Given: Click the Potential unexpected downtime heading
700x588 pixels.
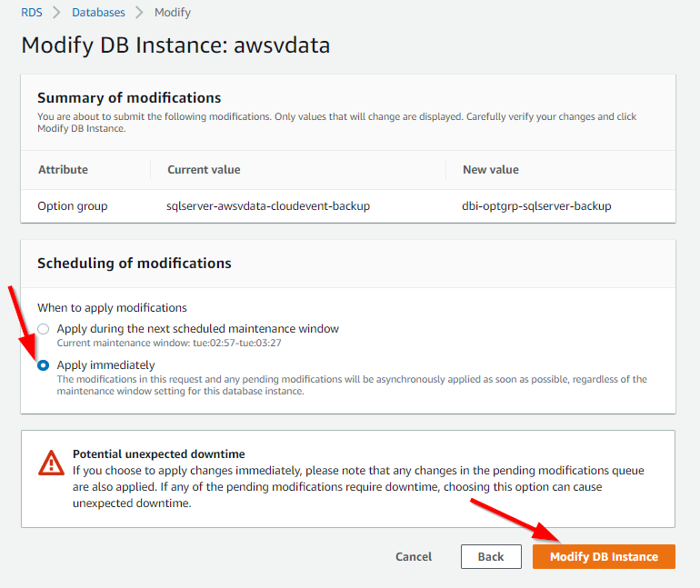Looking at the screenshot, I should tap(158, 454).
